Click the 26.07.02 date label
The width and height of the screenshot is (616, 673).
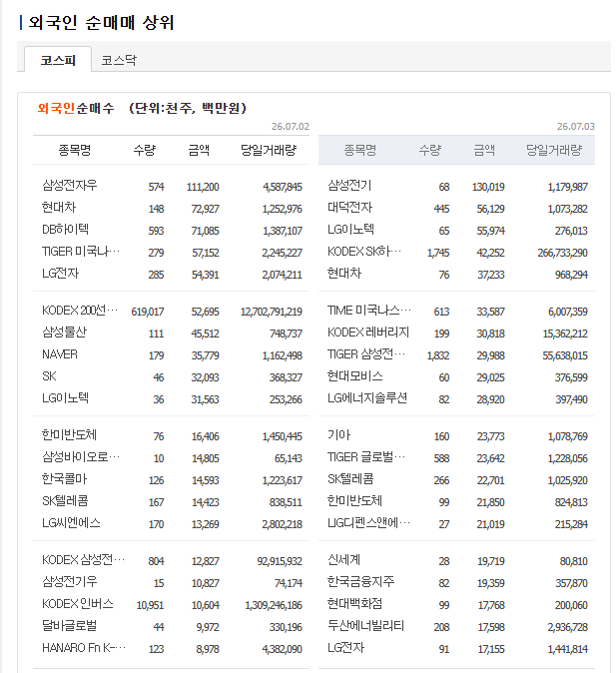coord(291,126)
